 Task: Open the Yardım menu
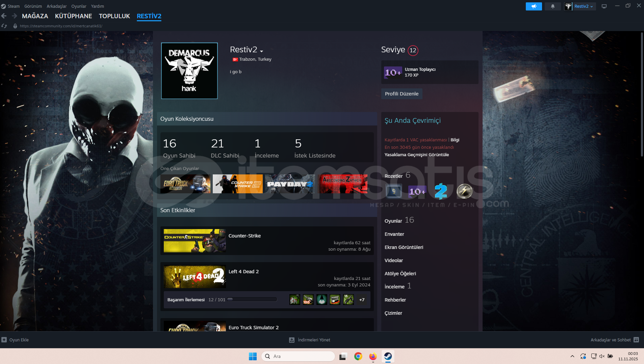(x=98, y=6)
